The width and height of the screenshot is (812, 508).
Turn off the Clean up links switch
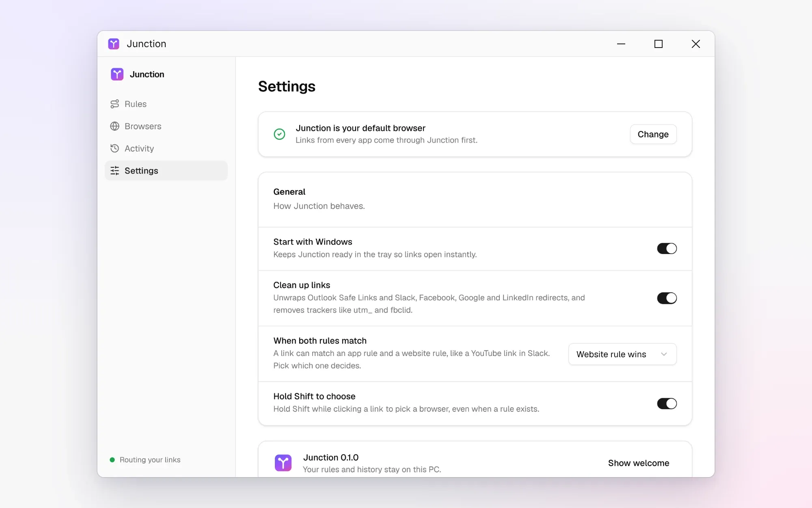(667, 298)
